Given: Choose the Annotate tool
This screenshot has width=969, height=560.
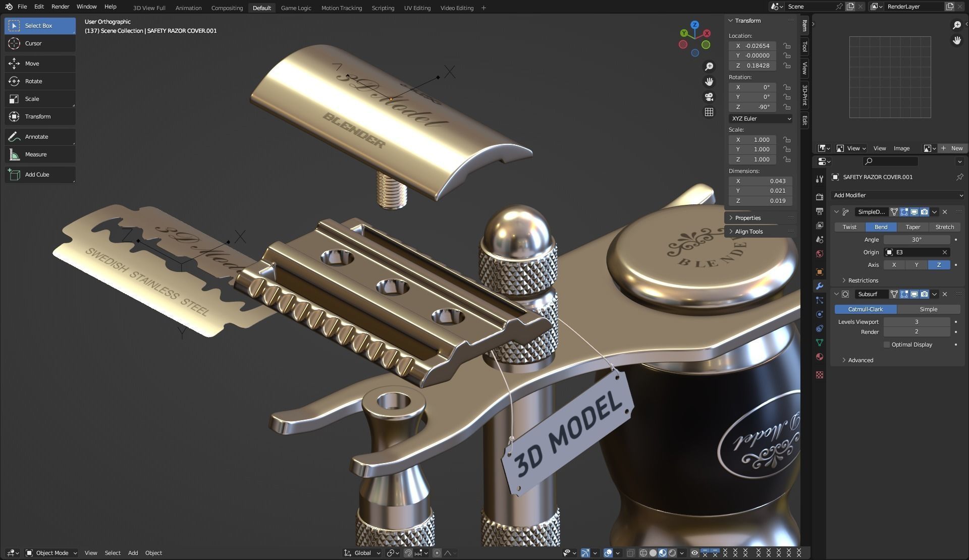Looking at the screenshot, I should click(x=40, y=137).
